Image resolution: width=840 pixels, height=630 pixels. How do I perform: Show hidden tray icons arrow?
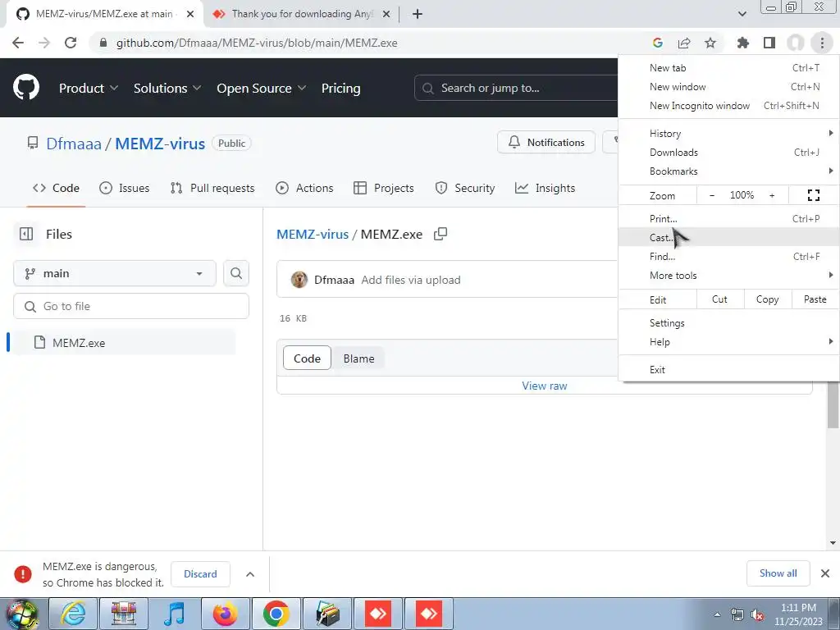[x=717, y=615]
